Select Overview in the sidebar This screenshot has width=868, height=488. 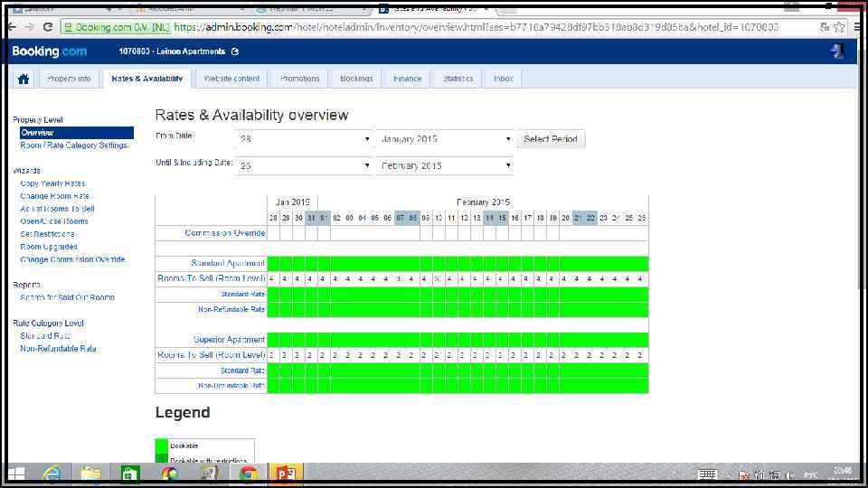tap(77, 133)
